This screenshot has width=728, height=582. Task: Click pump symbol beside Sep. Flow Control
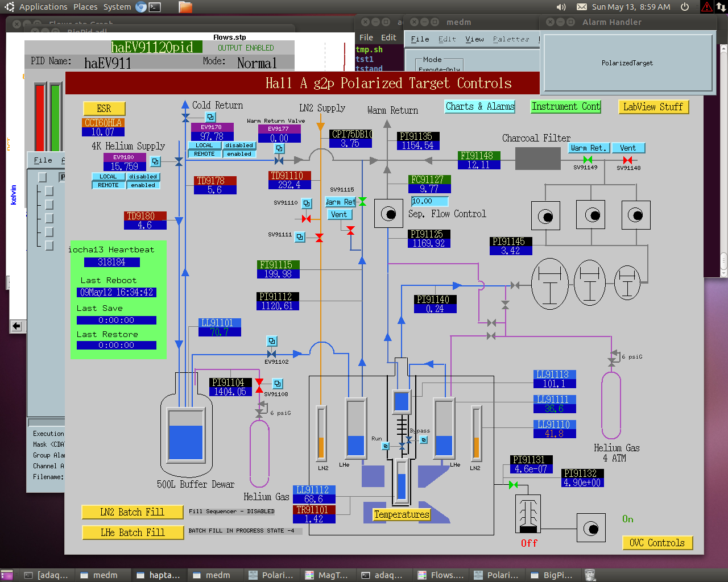[x=388, y=214]
